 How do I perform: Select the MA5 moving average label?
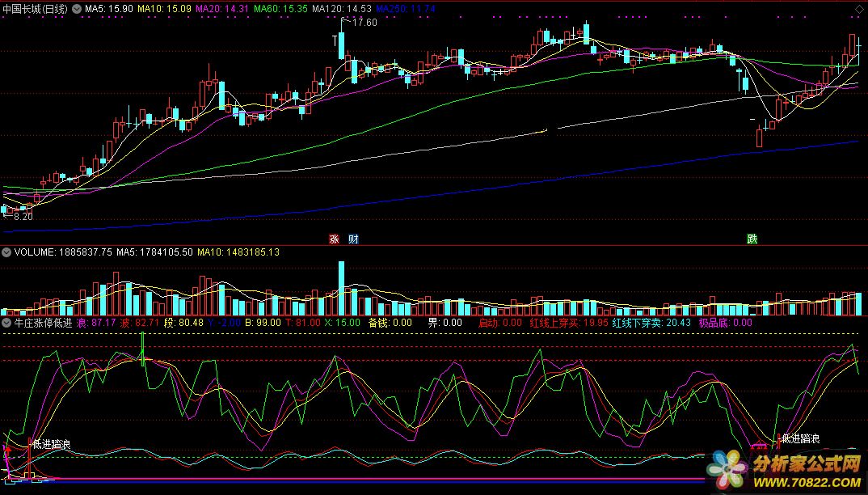(x=107, y=9)
